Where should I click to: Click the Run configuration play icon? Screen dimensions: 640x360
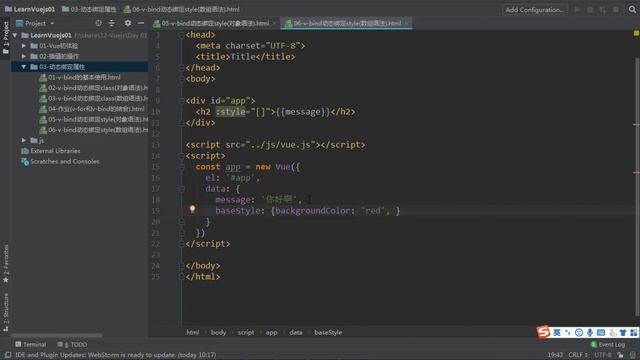tap(577, 9)
